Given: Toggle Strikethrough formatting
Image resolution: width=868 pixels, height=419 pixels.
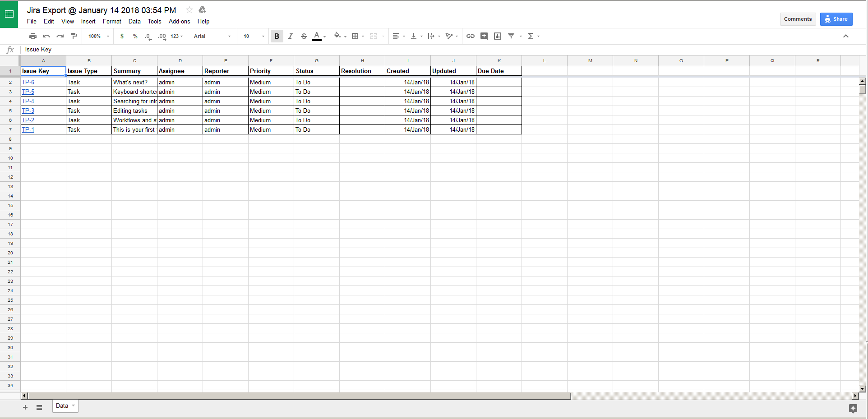Looking at the screenshot, I should point(304,36).
